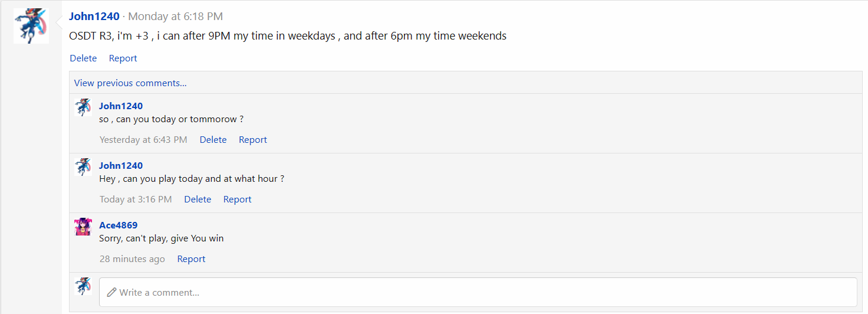The height and width of the screenshot is (314, 868).
Task: Open the John1240 profile from the post header
Action: [x=94, y=17]
